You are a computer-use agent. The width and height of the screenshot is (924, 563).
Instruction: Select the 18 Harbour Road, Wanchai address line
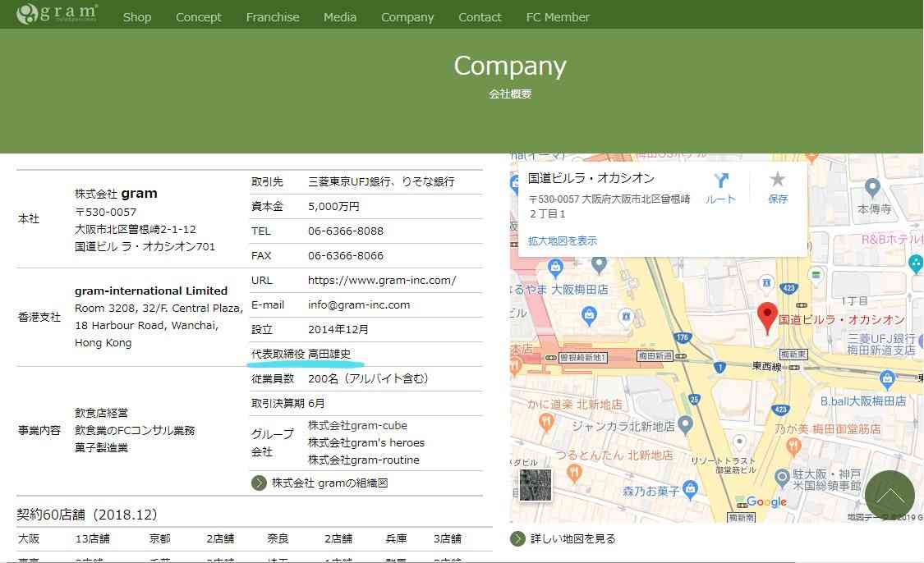(x=147, y=326)
